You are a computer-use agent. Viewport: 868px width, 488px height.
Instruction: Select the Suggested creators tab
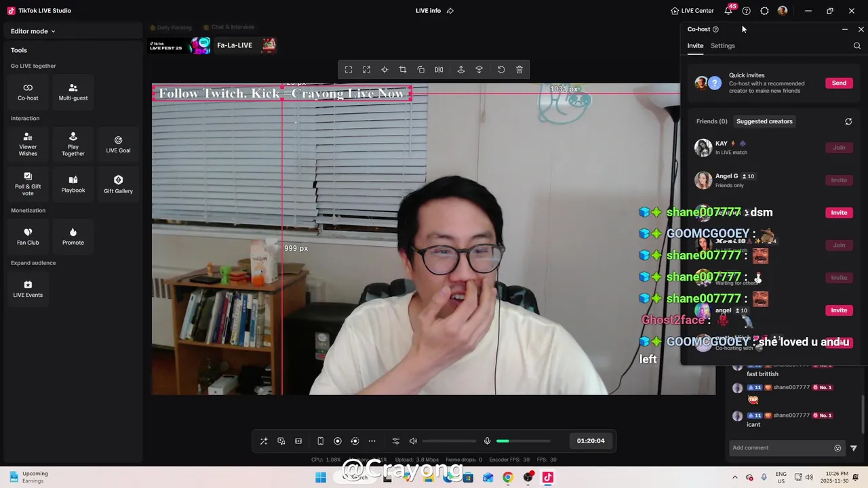(x=764, y=121)
